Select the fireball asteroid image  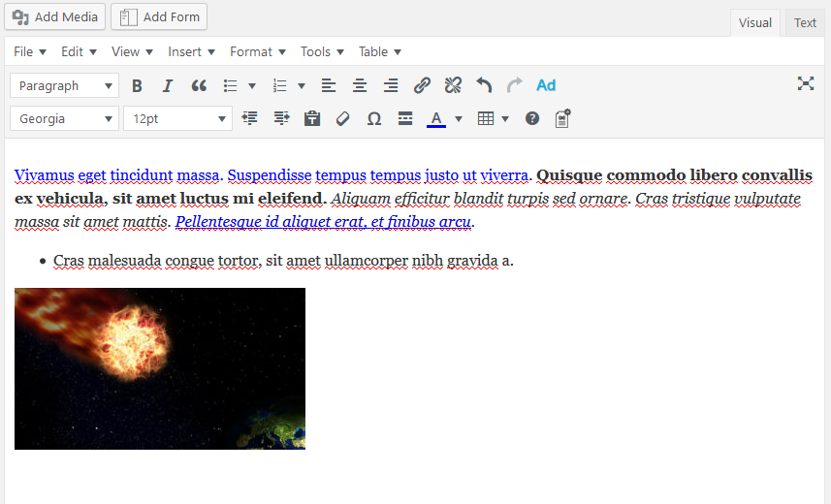160,368
